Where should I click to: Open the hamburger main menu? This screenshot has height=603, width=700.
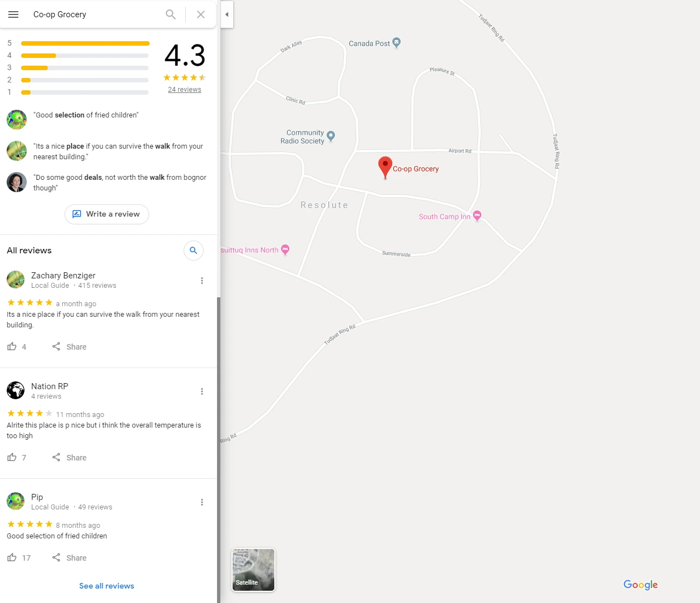pyautogui.click(x=13, y=14)
